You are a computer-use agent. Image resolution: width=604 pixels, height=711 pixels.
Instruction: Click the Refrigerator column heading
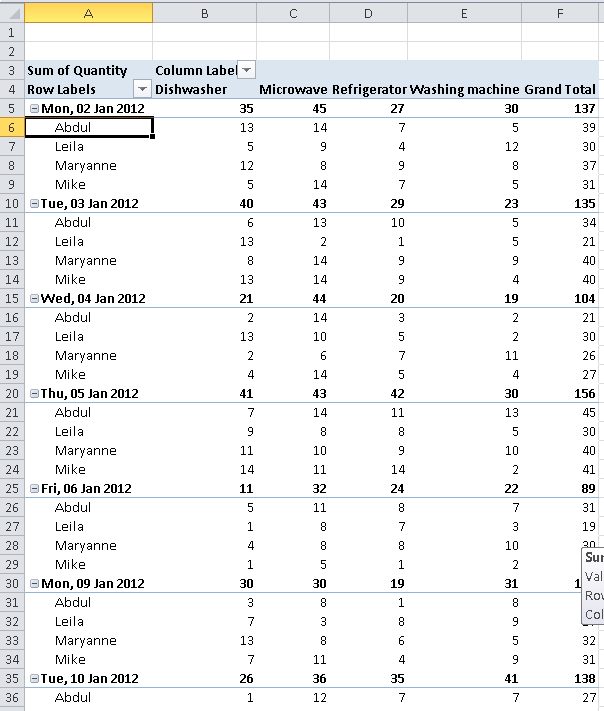point(369,89)
